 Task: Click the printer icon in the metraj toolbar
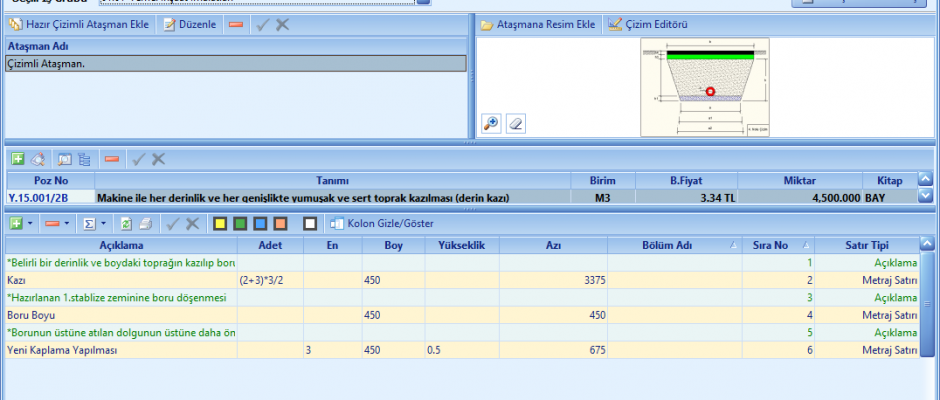click(146, 223)
